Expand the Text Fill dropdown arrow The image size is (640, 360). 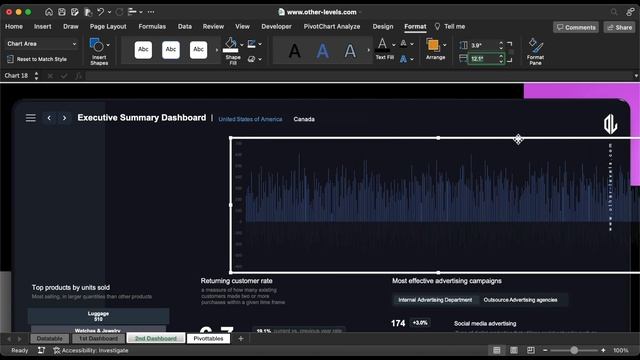(x=393, y=45)
